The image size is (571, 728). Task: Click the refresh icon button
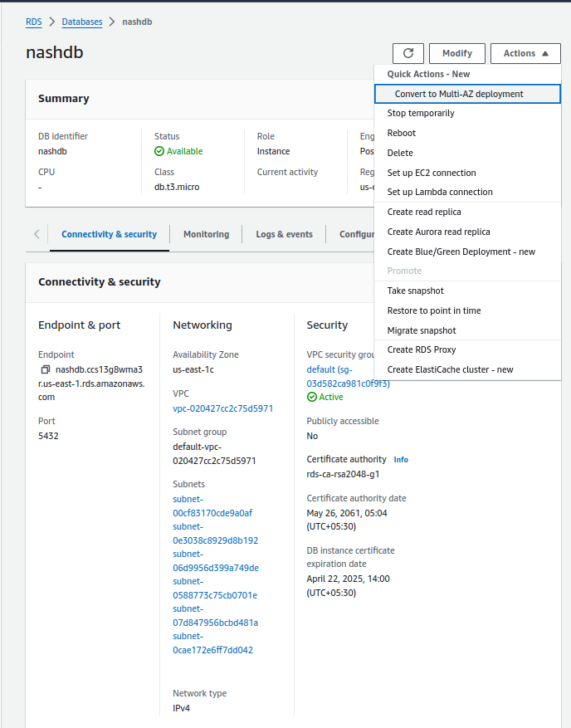(x=408, y=53)
